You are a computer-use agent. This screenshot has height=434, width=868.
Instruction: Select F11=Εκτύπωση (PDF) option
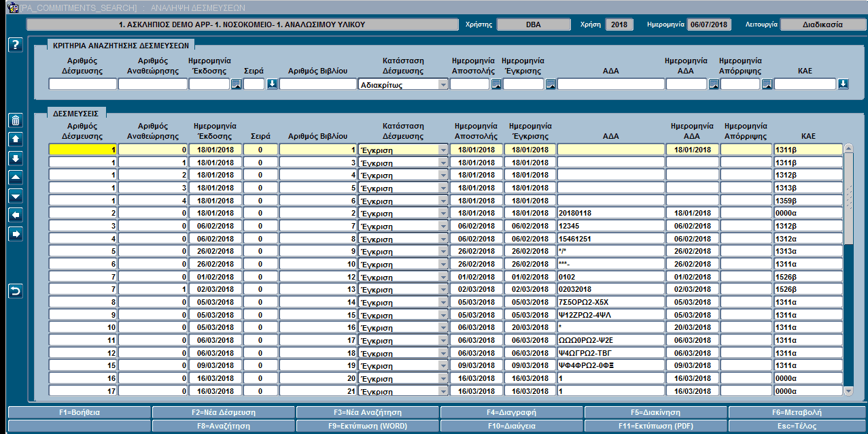[x=655, y=426]
